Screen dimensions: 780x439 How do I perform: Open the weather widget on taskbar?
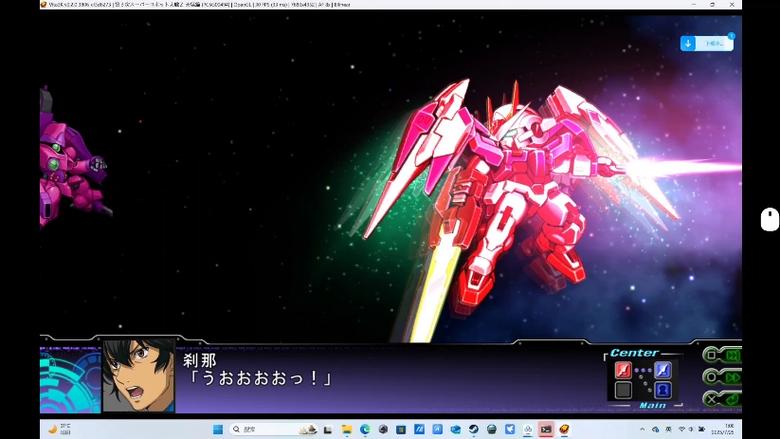coord(60,430)
